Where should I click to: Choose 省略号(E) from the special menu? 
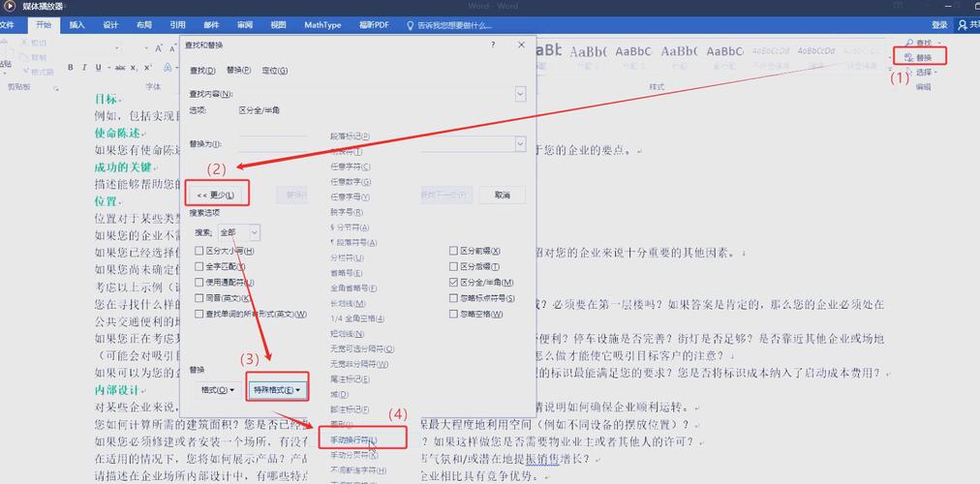coord(347,273)
